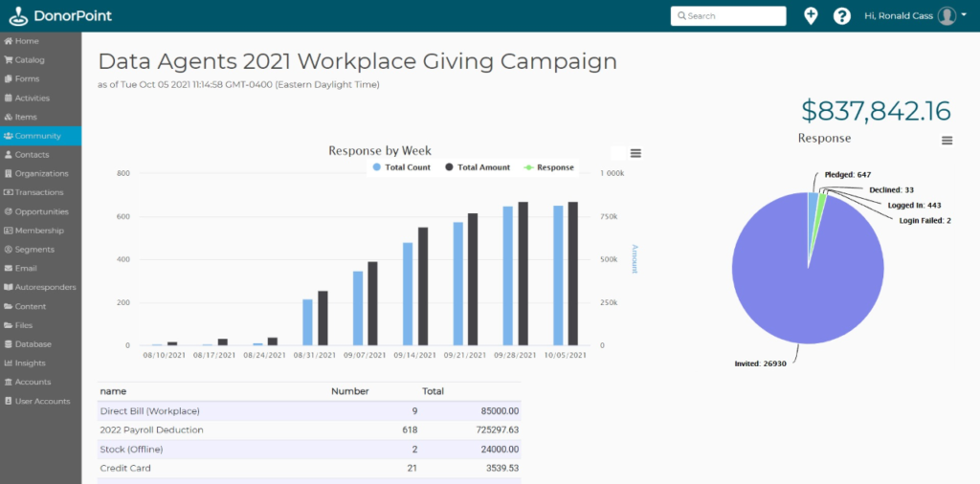The height and width of the screenshot is (484, 980).
Task: Click the Activities calendar icon
Action: [8, 99]
